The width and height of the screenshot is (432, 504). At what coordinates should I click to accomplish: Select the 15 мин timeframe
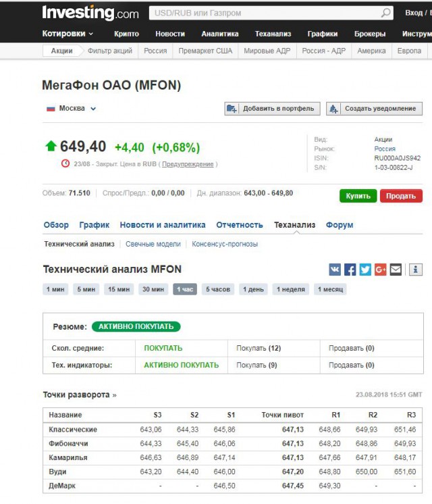coord(119,289)
